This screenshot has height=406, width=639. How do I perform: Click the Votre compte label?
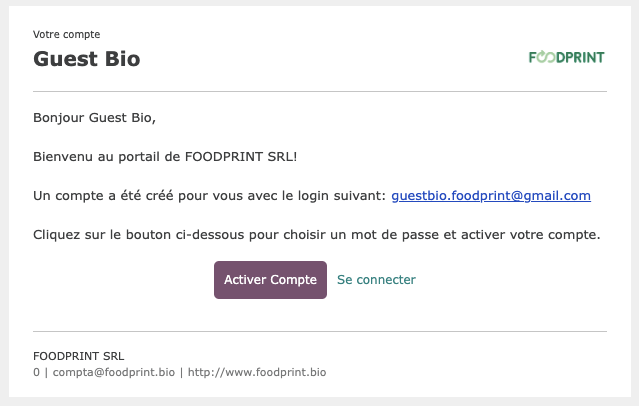(66, 34)
